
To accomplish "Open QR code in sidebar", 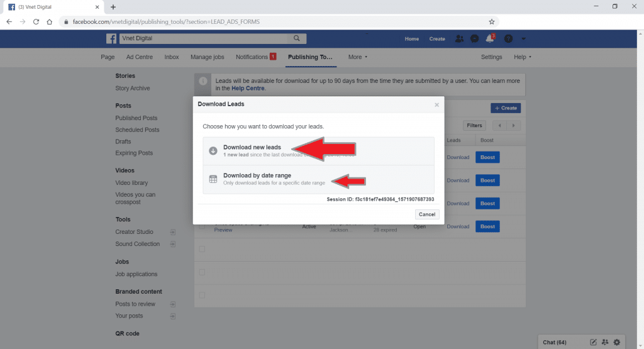I will coord(127,333).
